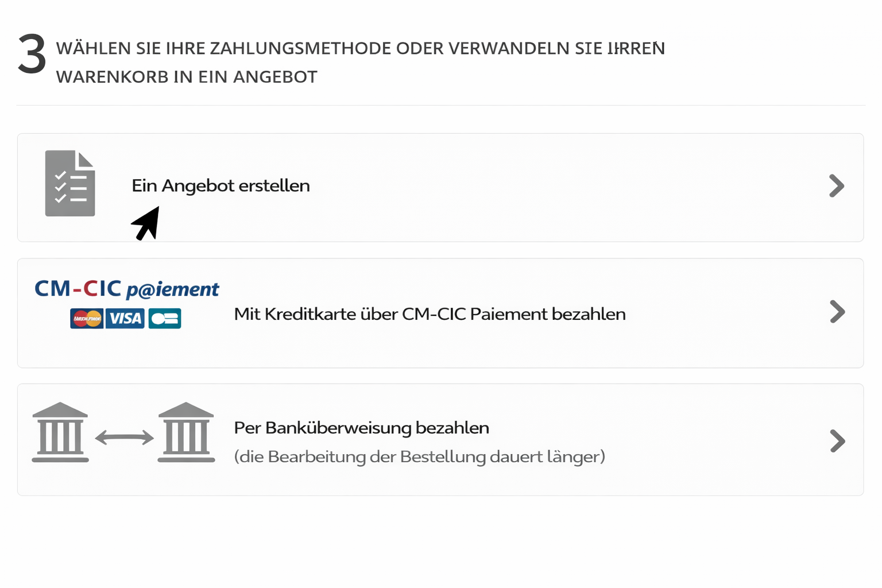Click the note "die Bearbeitung der Bestellung dauert länger"
The width and height of the screenshot is (882, 588).
pyautogui.click(x=419, y=457)
